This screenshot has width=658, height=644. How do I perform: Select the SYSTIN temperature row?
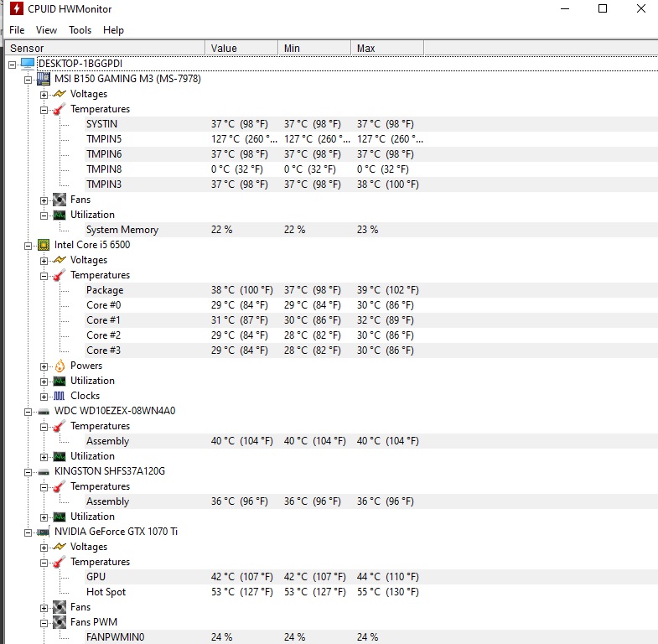(x=371, y=124)
